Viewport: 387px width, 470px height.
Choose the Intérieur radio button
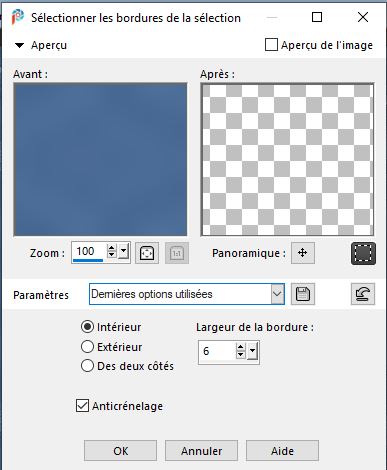87,327
